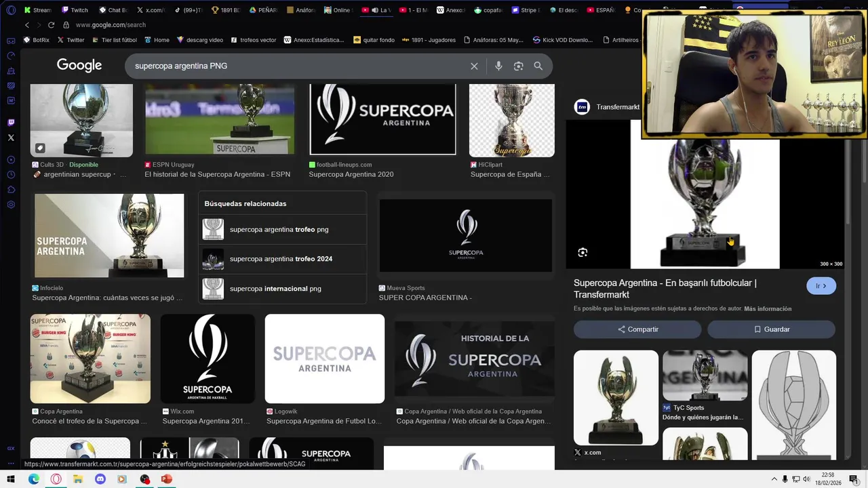
Task: Open the Opera main menu icon
Action: click(11, 10)
